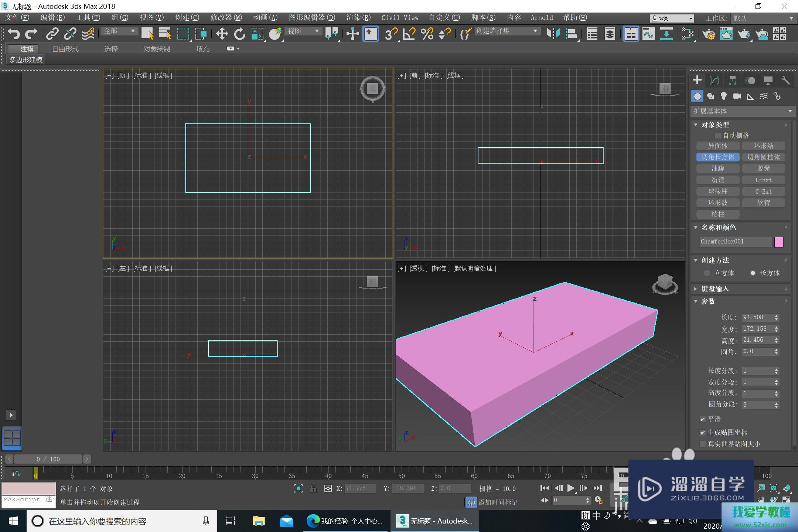Select the Rotate transform tool
The width and height of the screenshot is (798, 532).
239,34
